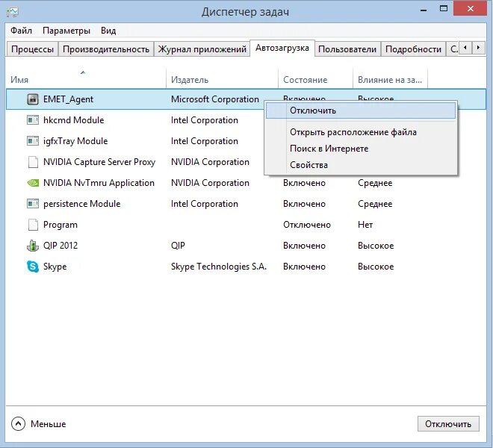Sort by the Имя column header
This screenshot has width=493, height=448.
[85, 78]
